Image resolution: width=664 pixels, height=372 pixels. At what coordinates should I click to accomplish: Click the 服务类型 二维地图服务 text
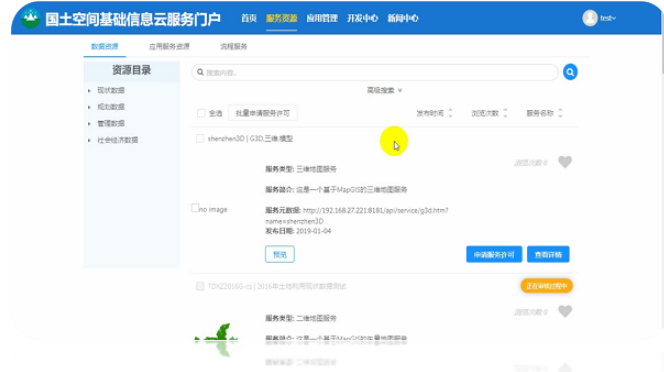pyautogui.click(x=301, y=318)
